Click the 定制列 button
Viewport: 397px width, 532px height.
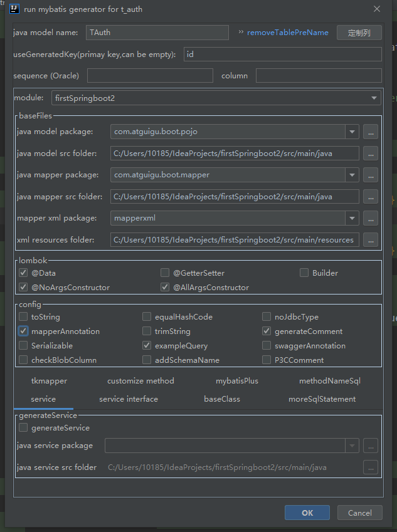click(x=359, y=33)
